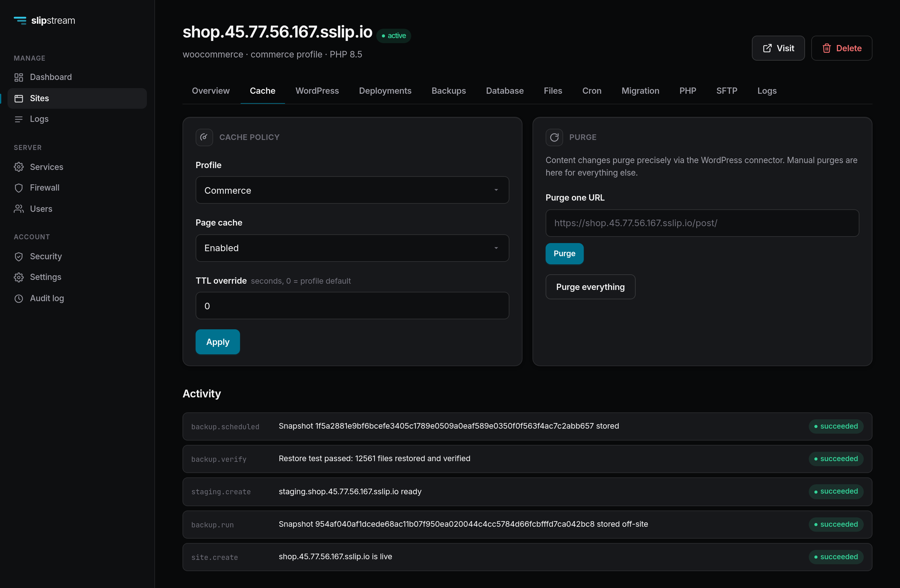Open the Cron tab
Viewport: 900px width, 588px height.
click(592, 91)
